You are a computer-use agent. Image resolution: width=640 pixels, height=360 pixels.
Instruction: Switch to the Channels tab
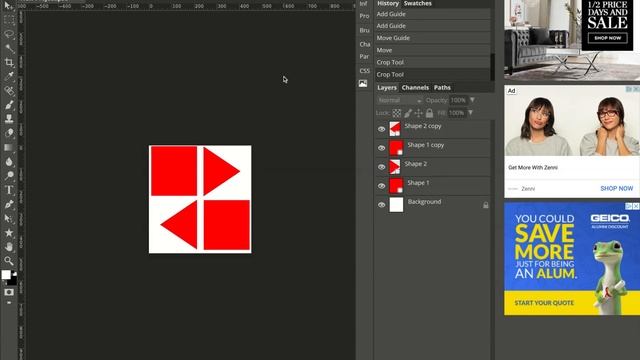pyautogui.click(x=415, y=87)
